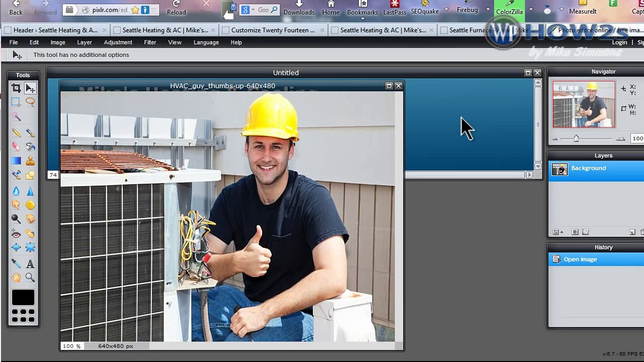Activate the Magic Wand tool
644x362 pixels.
(16, 117)
